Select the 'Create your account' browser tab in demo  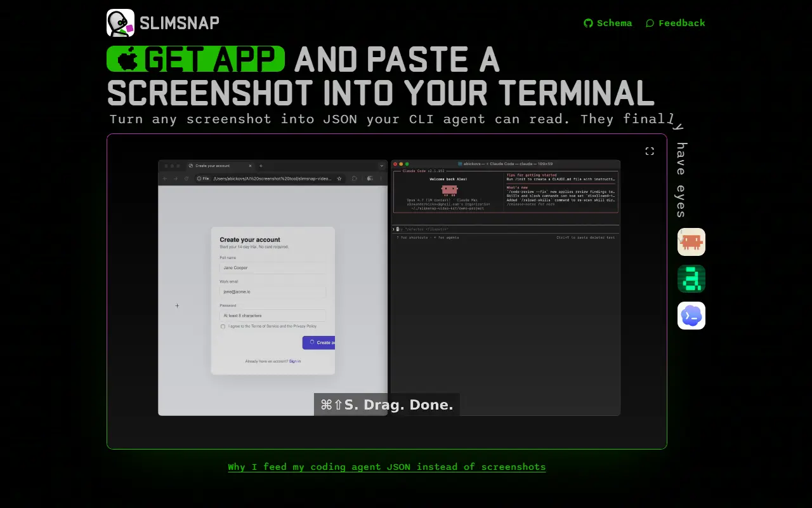tap(219, 166)
